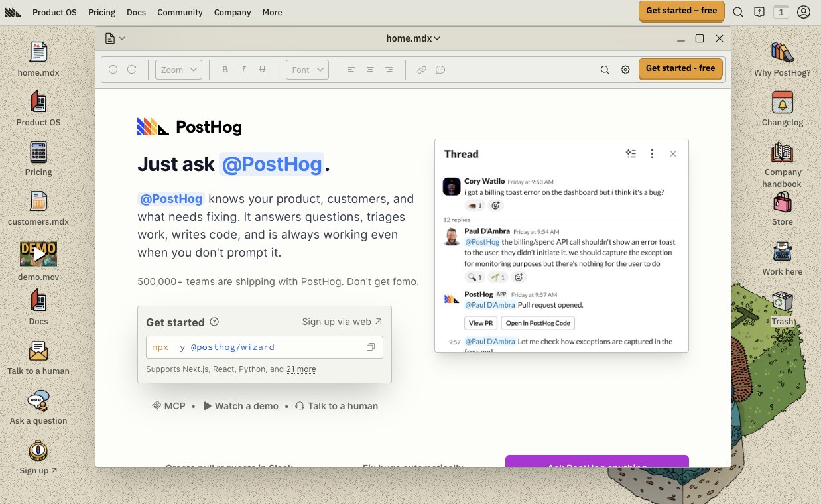Click the Talk to a human link below wizard

pos(337,406)
